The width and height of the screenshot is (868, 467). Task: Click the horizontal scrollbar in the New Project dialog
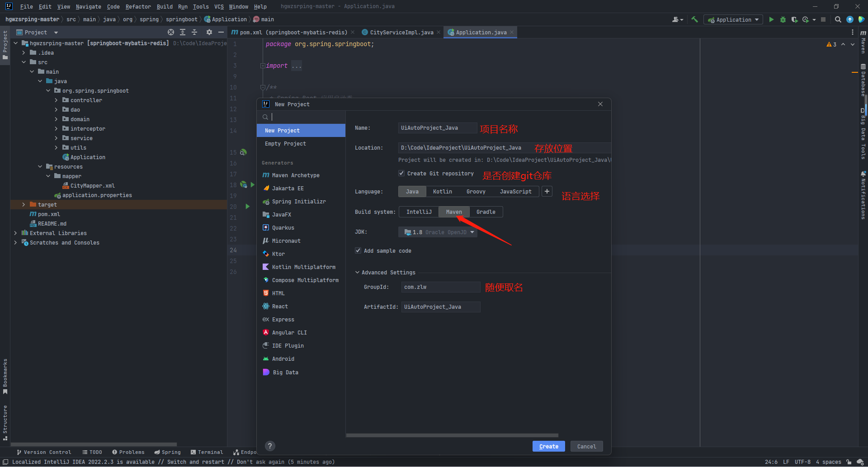pos(452,435)
